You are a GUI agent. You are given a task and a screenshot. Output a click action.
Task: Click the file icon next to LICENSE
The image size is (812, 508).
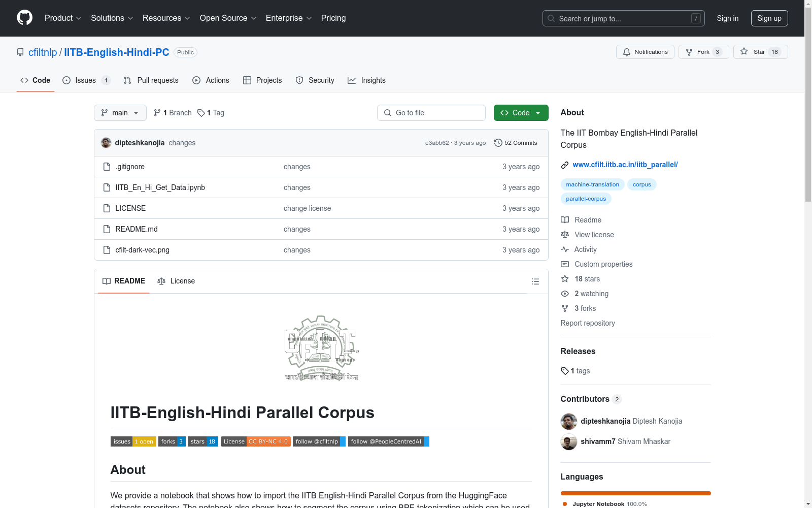coord(107,208)
